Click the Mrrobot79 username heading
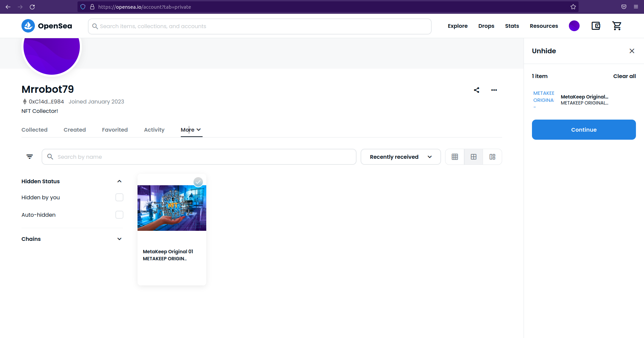Image resolution: width=644 pixels, height=338 pixels. point(48,89)
